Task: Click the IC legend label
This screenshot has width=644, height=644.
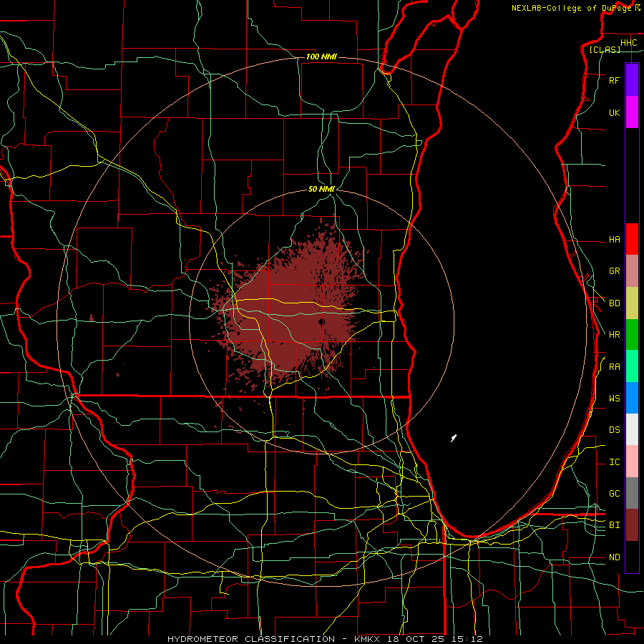Action: pyautogui.click(x=614, y=462)
